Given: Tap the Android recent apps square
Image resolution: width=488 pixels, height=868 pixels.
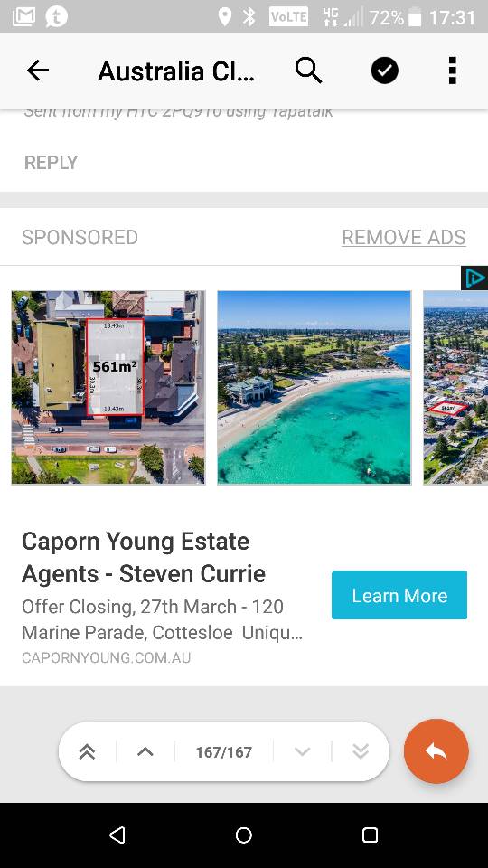Looking at the screenshot, I should (x=370, y=835).
